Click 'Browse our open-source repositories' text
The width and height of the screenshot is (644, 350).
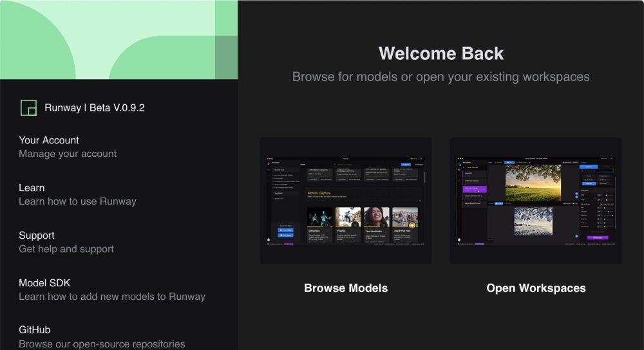click(102, 344)
